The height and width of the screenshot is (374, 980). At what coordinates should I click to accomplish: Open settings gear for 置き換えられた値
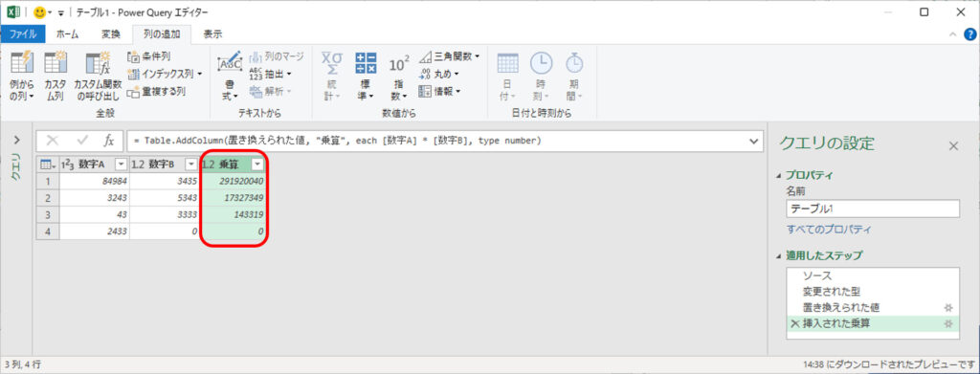tap(948, 307)
